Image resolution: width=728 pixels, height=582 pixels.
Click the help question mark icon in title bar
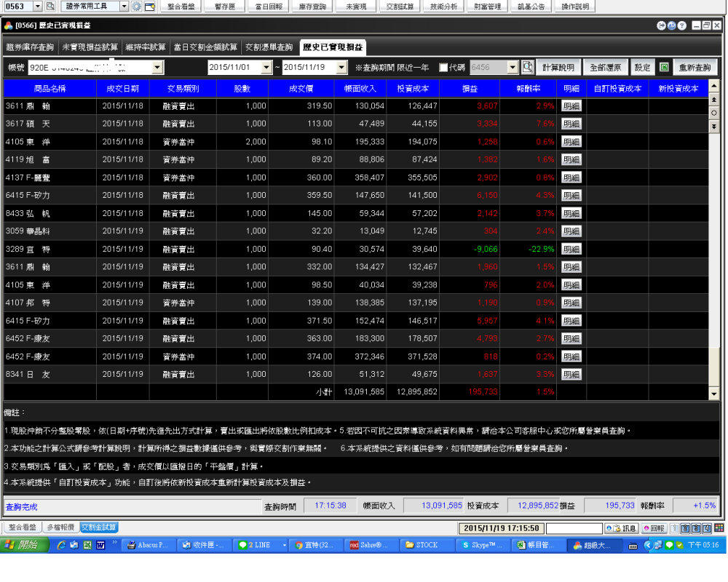682,25
